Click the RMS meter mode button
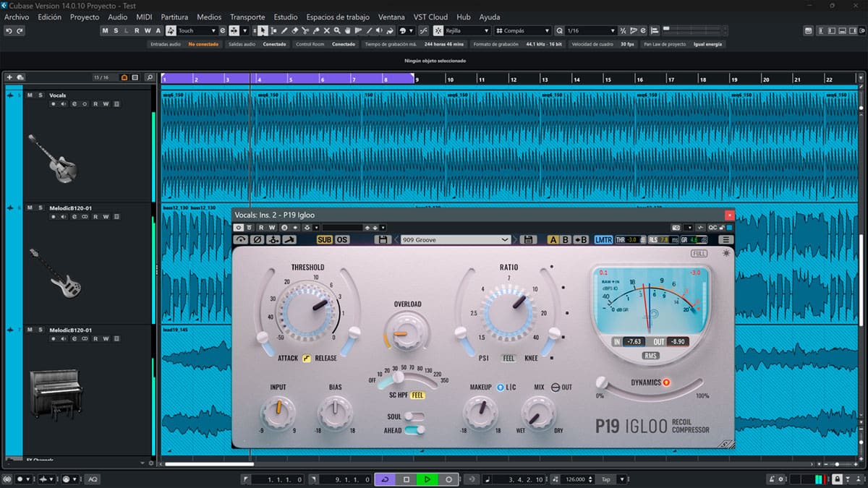This screenshot has width=868, height=488. pos(650,356)
